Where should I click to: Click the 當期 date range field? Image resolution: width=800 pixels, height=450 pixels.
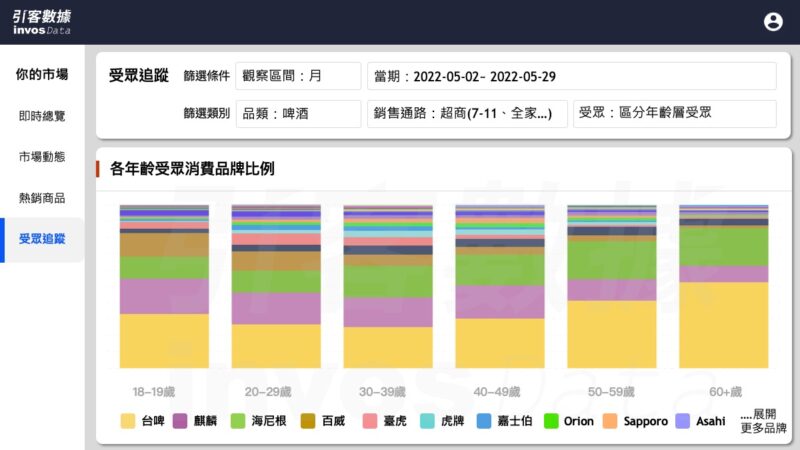(x=571, y=76)
